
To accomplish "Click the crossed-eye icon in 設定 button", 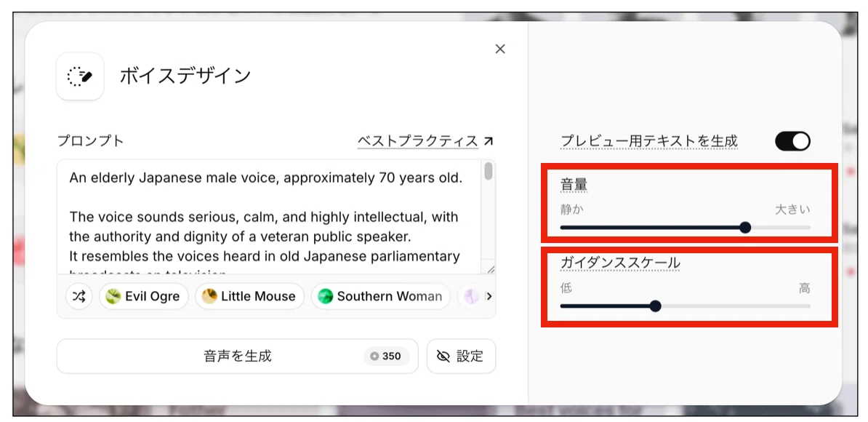I will (x=443, y=356).
